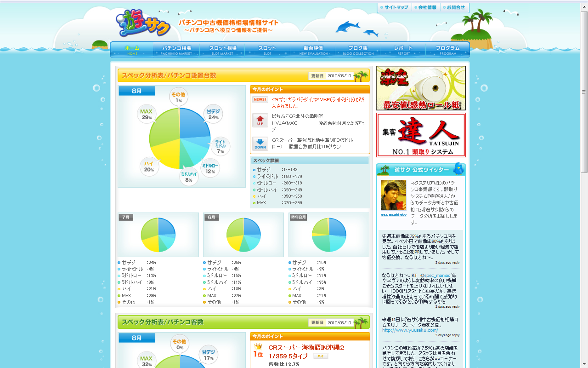Open the 会社情報 link
Viewport: 588px width, 368px height.
click(x=425, y=7)
